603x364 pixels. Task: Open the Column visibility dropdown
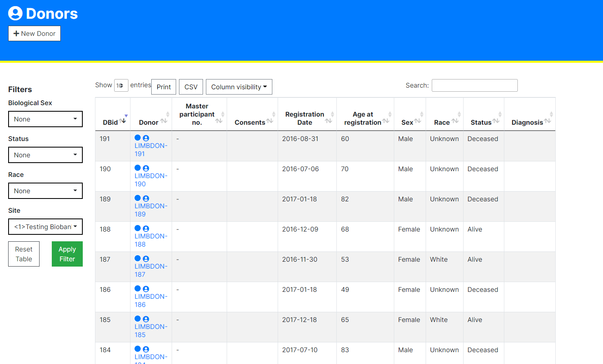tap(239, 86)
